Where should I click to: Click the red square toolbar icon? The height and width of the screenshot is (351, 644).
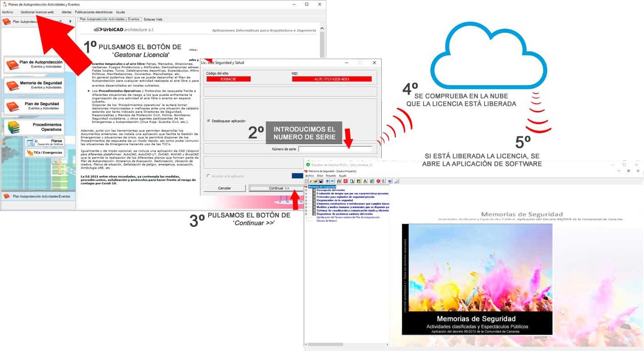(x=345, y=181)
